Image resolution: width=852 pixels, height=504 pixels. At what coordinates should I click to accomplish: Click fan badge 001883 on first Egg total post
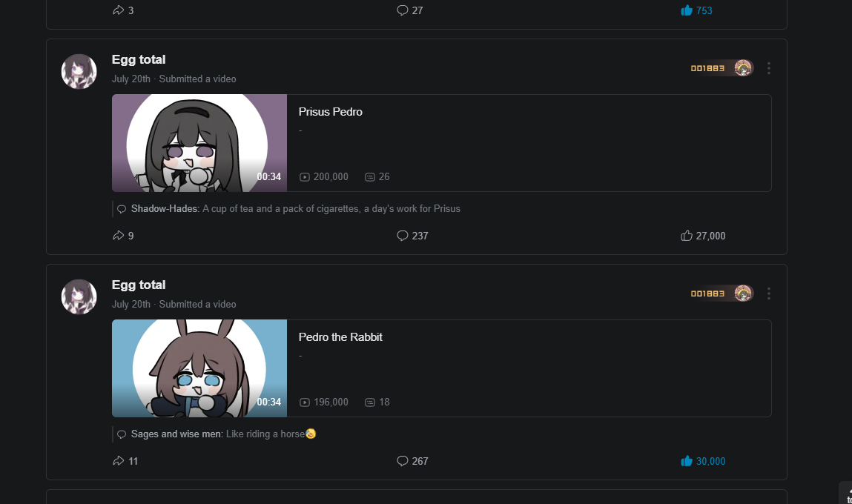coord(721,68)
